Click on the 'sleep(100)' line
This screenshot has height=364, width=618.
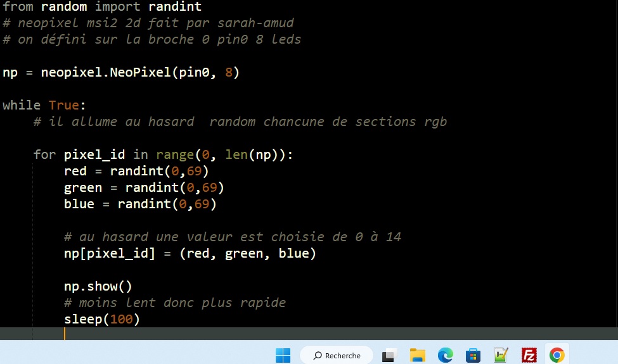tap(101, 319)
